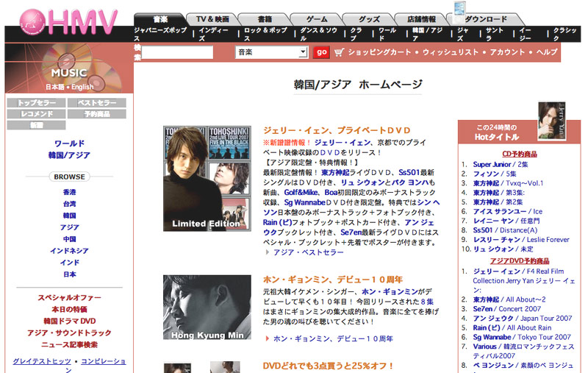Open Ss501 / Distance(A) entry
This screenshot has width=588, height=373.
point(505,230)
